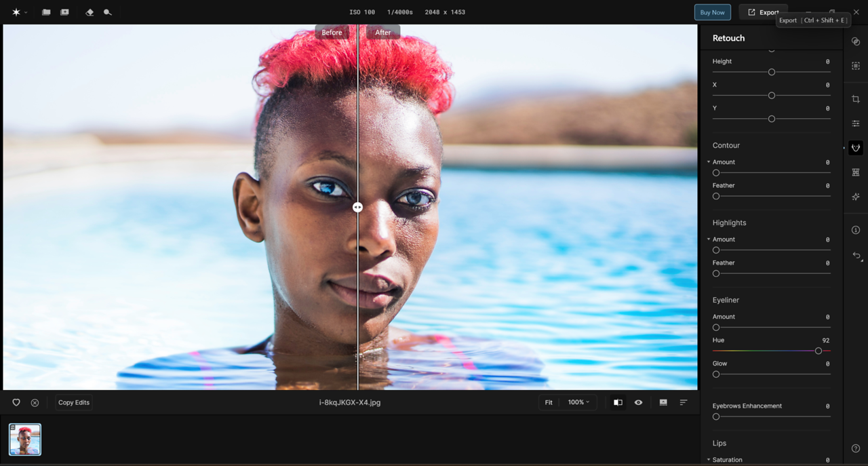Click the Y position slider handle
868x466 pixels.
coord(772,119)
